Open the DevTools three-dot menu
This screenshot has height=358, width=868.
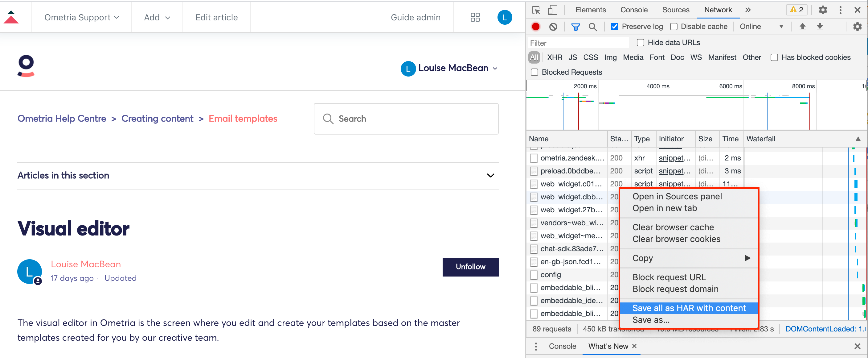(840, 10)
